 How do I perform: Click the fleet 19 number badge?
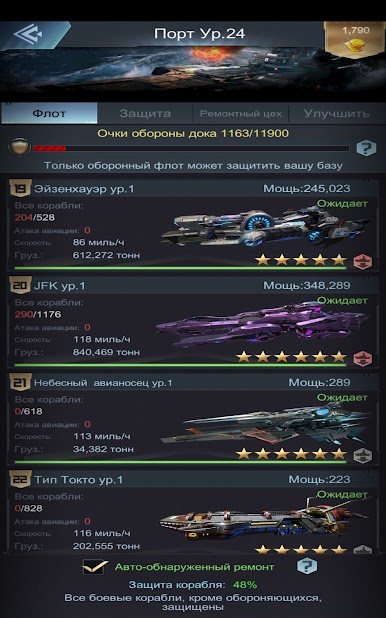20,188
